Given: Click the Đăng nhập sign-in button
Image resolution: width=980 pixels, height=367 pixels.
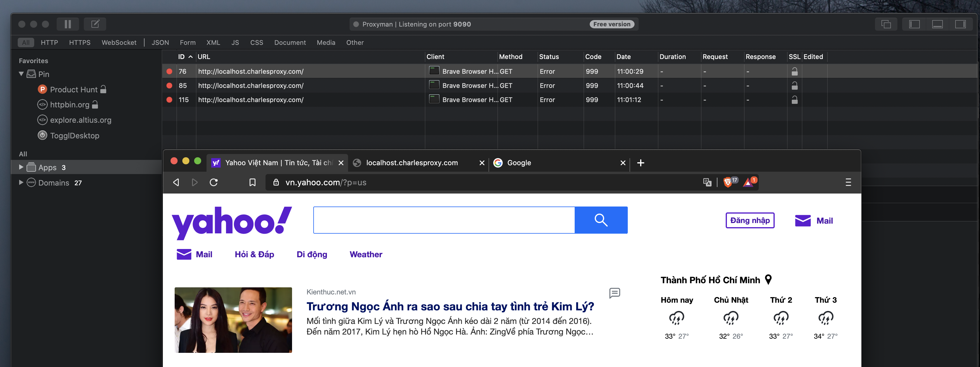Looking at the screenshot, I should click(x=750, y=221).
